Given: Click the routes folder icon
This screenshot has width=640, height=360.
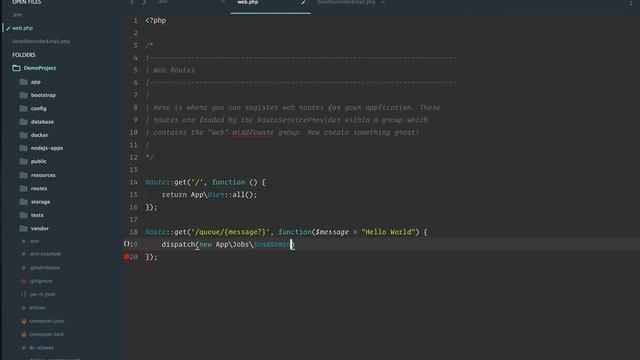Looking at the screenshot, I should click(24, 189).
